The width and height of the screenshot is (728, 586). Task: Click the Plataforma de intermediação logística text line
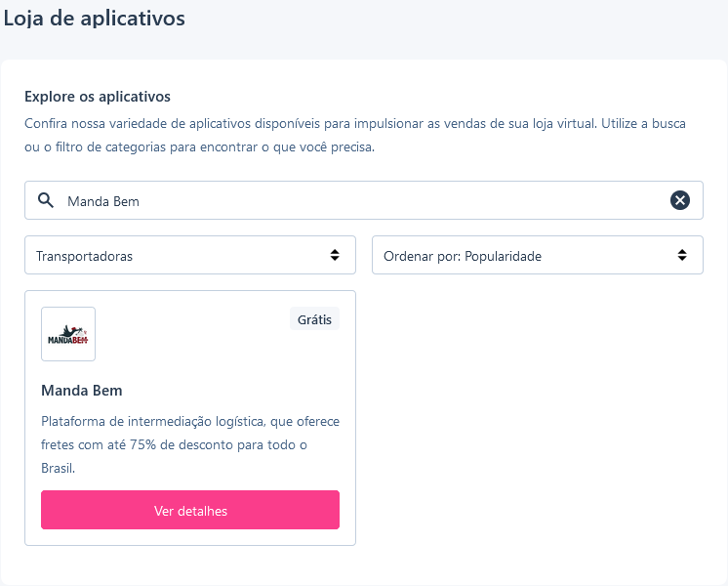coord(190,422)
